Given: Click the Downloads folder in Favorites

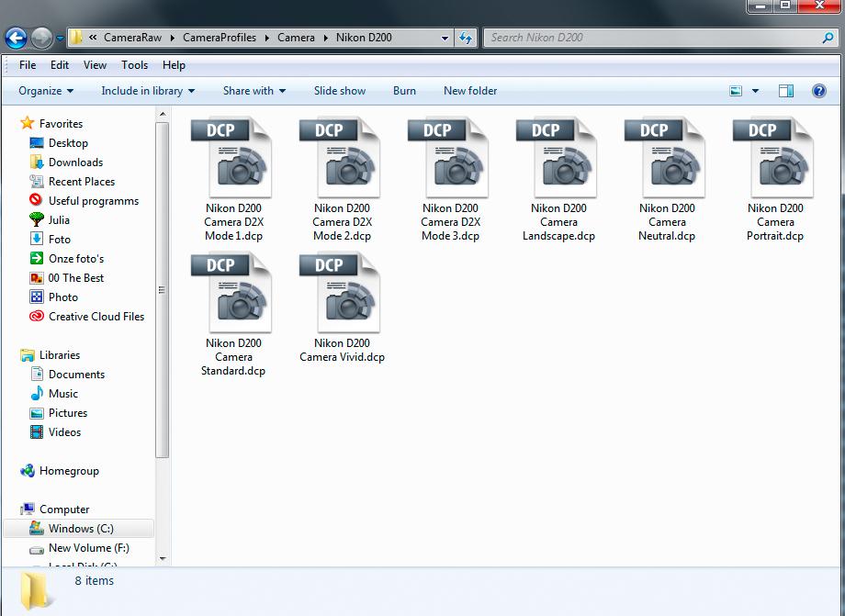Looking at the screenshot, I should point(66,162).
